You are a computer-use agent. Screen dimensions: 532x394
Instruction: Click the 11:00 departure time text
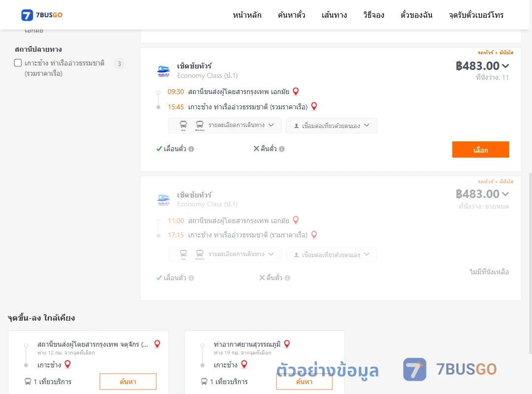point(176,221)
